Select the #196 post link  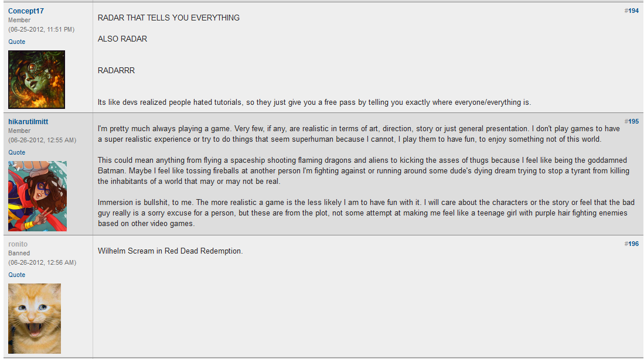(x=632, y=244)
